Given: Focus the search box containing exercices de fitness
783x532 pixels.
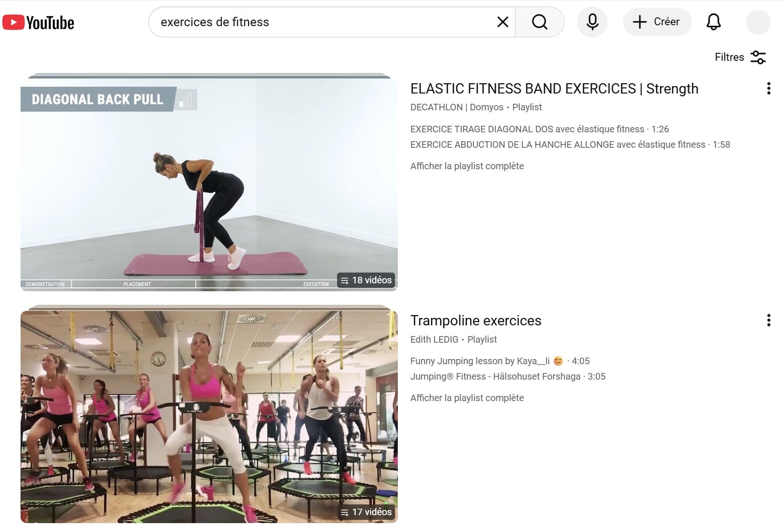Looking at the screenshot, I should [x=323, y=22].
